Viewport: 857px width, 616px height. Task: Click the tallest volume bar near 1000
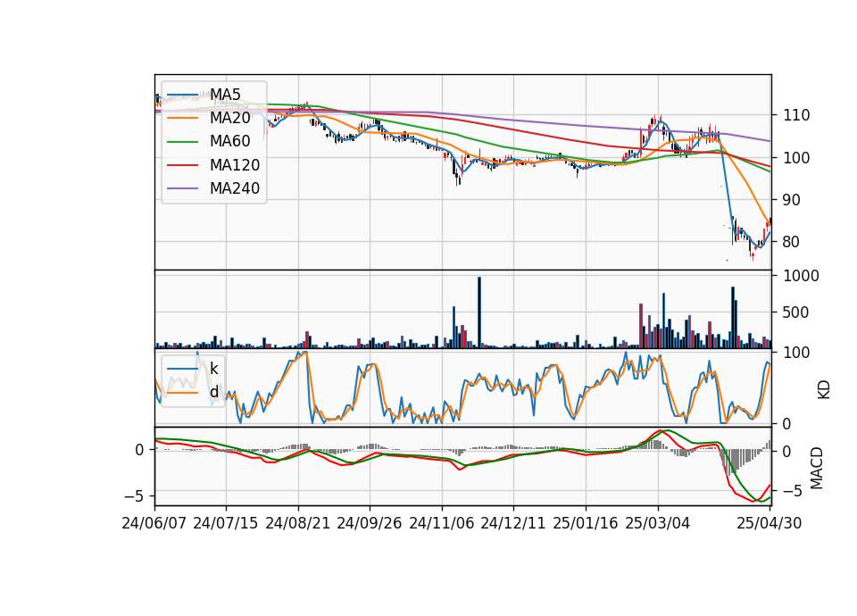(x=479, y=312)
